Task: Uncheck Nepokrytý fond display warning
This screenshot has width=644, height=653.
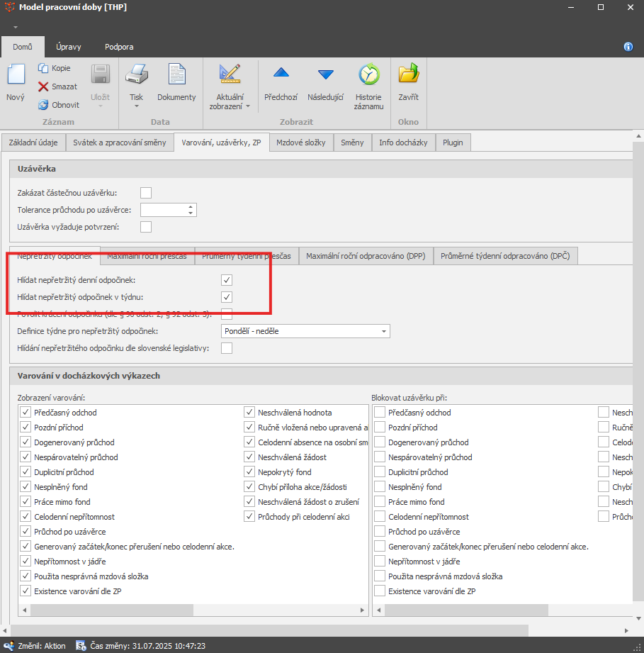Action: pyautogui.click(x=249, y=471)
